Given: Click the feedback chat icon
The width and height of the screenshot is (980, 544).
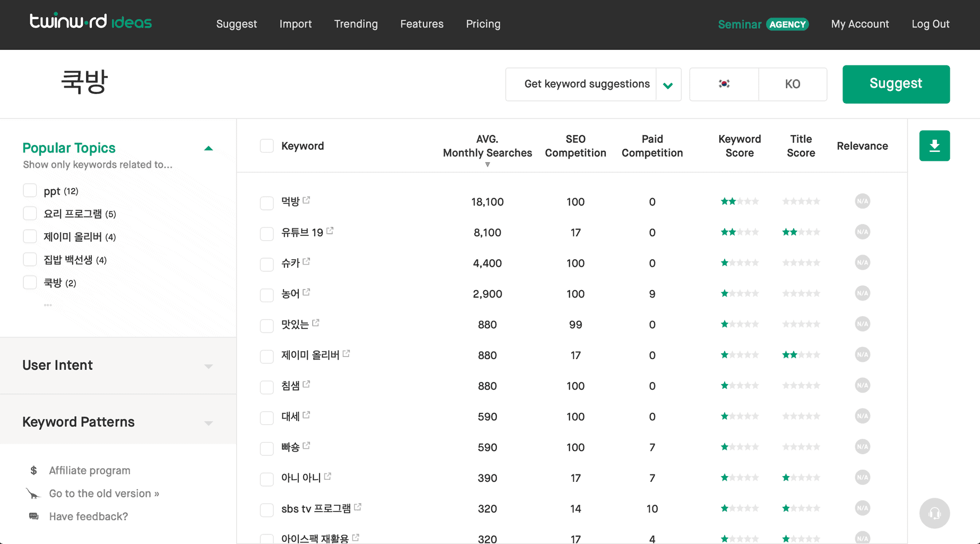Looking at the screenshot, I should (x=33, y=516).
